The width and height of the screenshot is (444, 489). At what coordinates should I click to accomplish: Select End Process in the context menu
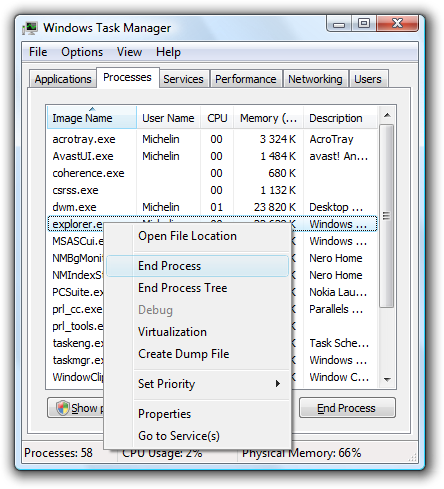pyautogui.click(x=197, y=266)
